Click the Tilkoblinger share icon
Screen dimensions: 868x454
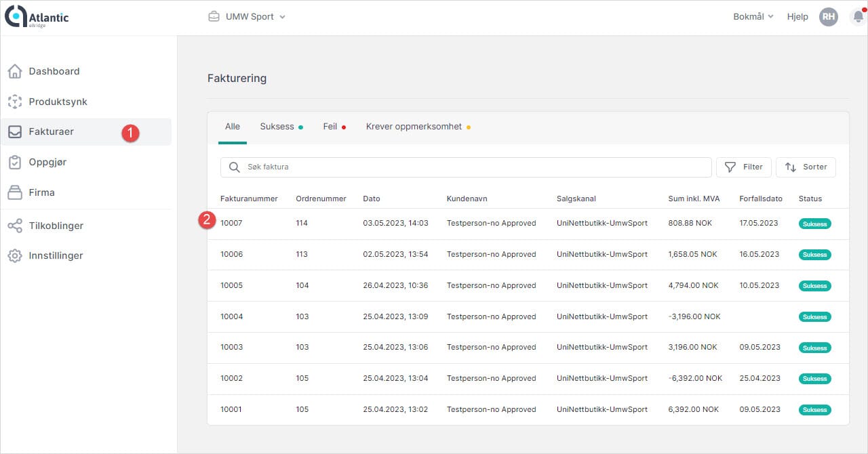pos(14,226)
